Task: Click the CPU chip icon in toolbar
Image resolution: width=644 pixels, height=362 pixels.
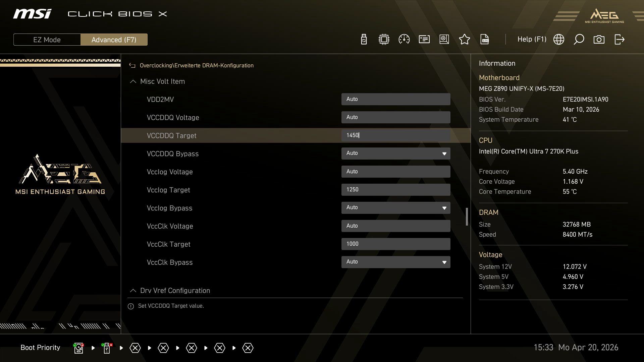Action: click(384, 40)
